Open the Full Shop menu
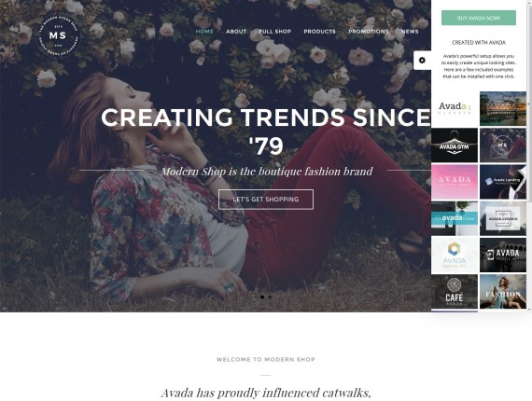The width and height of the screenshot is (532, 401). click(x=275, y=31)
